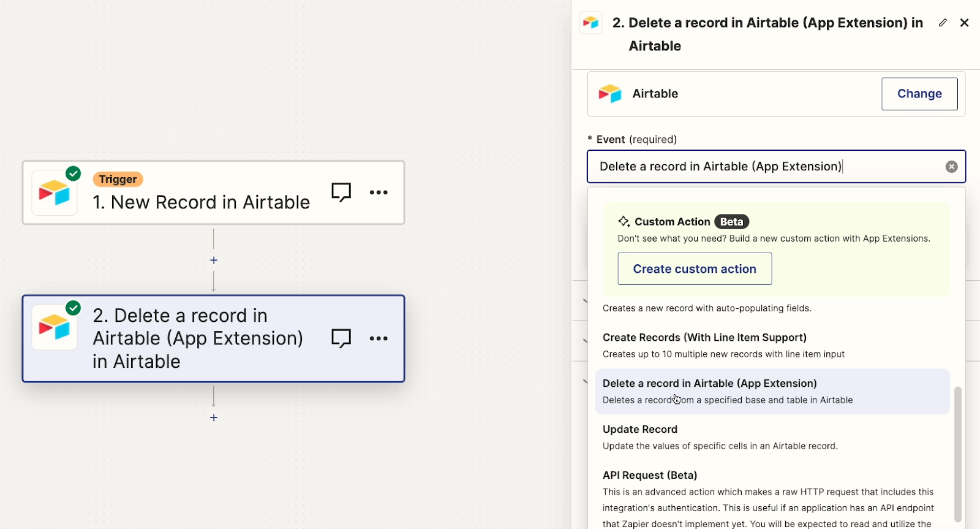Screen dimensions: 980x529
Task: Click green checkmark status on step 2
Action: coord(73,308)
